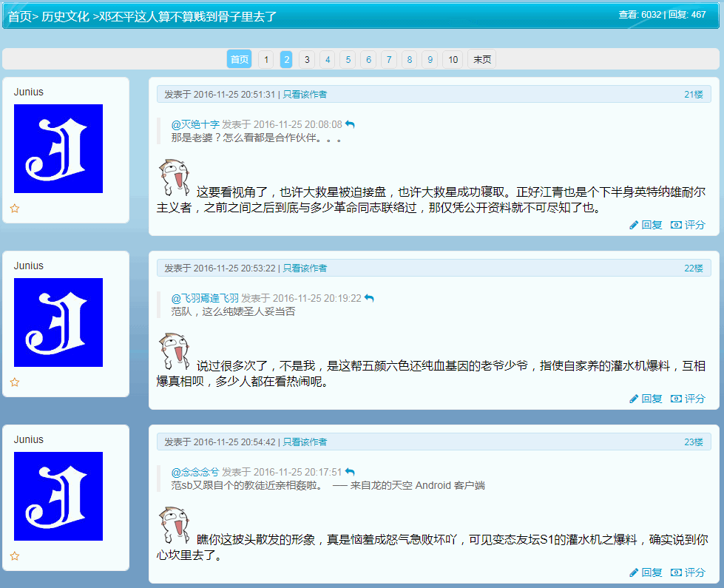Go to the 末页 last page button
Viewport: 724px width, 588px height.
coord(482,59)
